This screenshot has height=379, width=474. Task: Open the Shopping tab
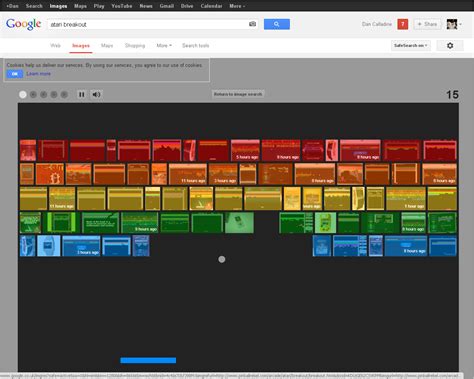[x=135, y=45]
